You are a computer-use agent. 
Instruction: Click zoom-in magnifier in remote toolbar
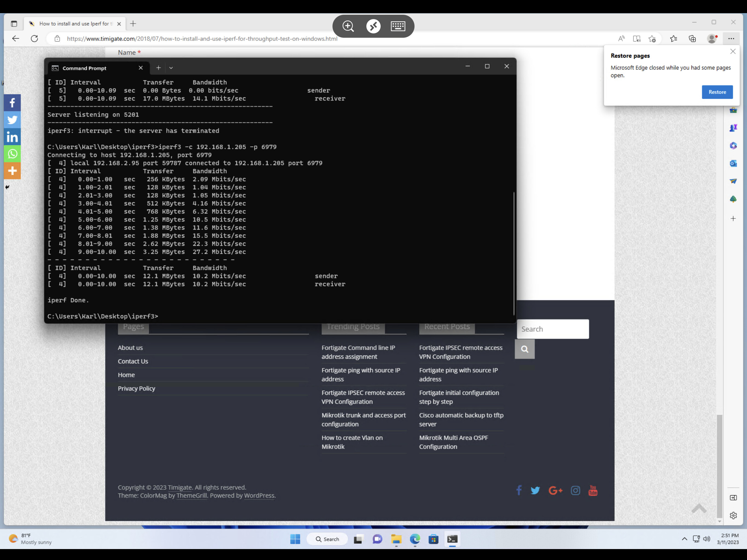pos(348,26)
